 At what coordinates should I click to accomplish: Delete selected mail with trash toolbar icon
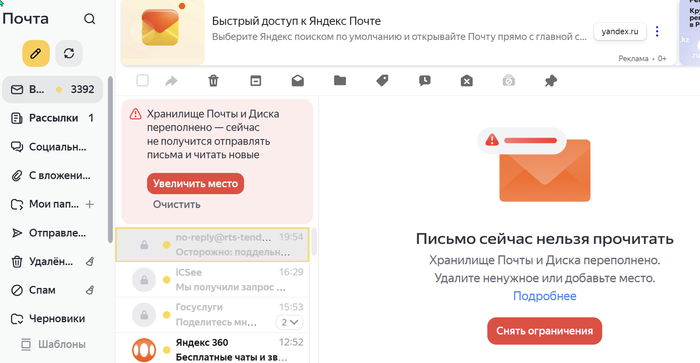click(213, 81)
